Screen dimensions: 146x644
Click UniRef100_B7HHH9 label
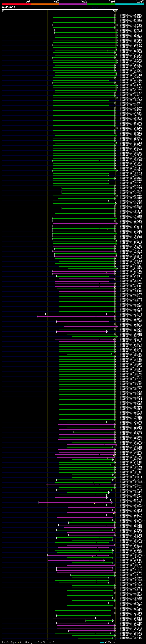point(131,359)
